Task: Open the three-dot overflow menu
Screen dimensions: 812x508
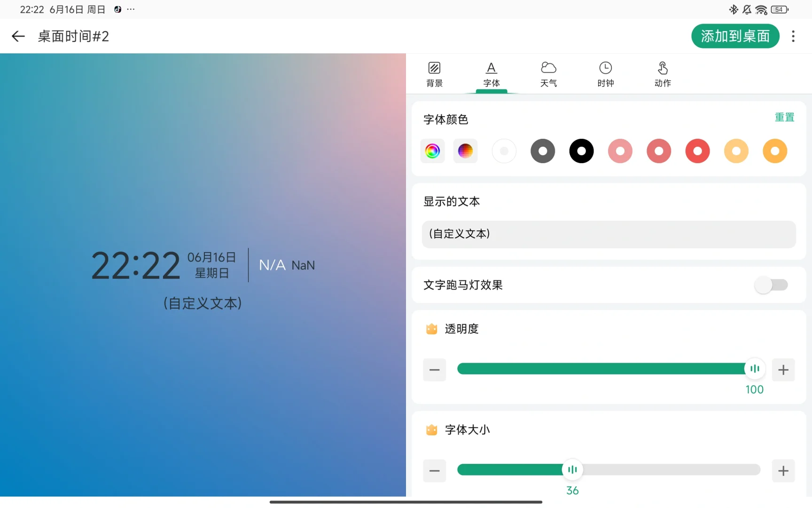Action: 793,36
